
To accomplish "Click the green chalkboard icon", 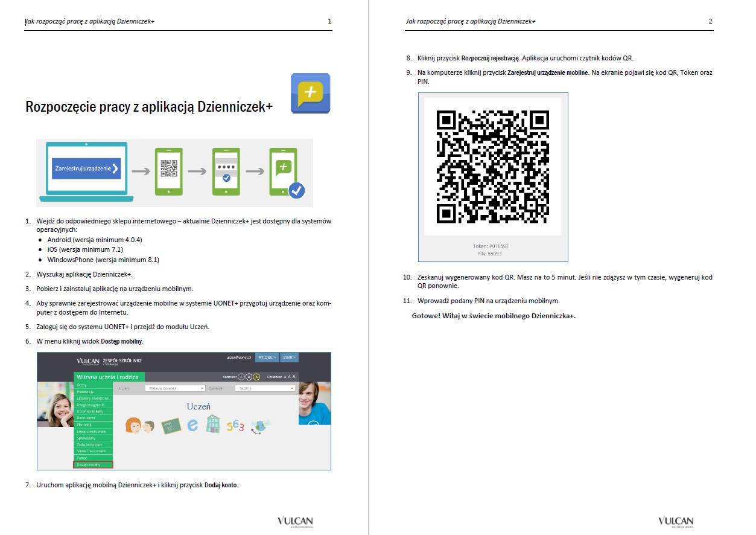I will [x=171, y=426].
